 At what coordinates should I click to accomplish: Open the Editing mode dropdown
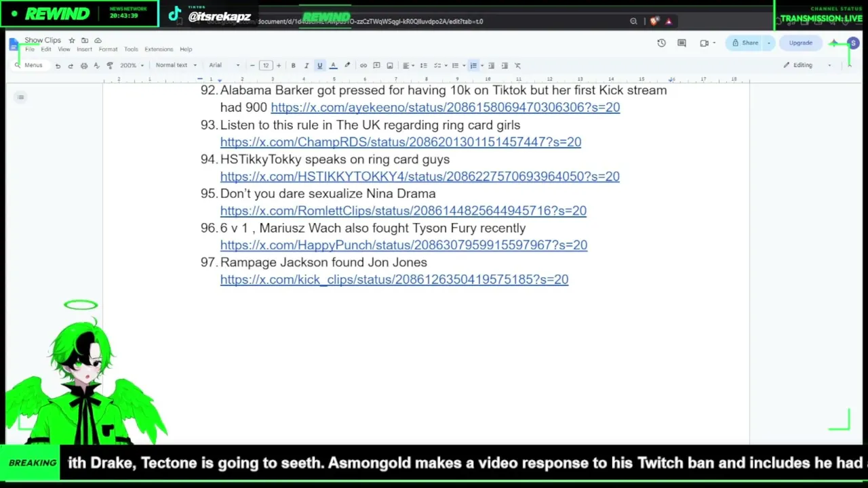click(x=807, y=66)
